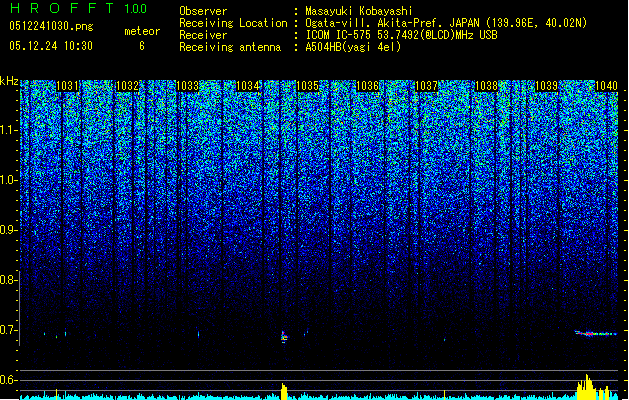This screenshot has width=629, height=400.
Task: Select the ICOM IC-575 receiver text
Action: pyautogui.click(x=401, y=35)
